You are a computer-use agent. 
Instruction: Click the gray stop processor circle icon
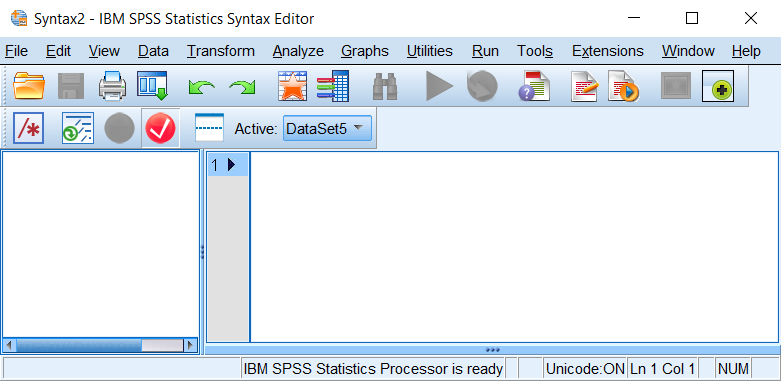(482, 86)
